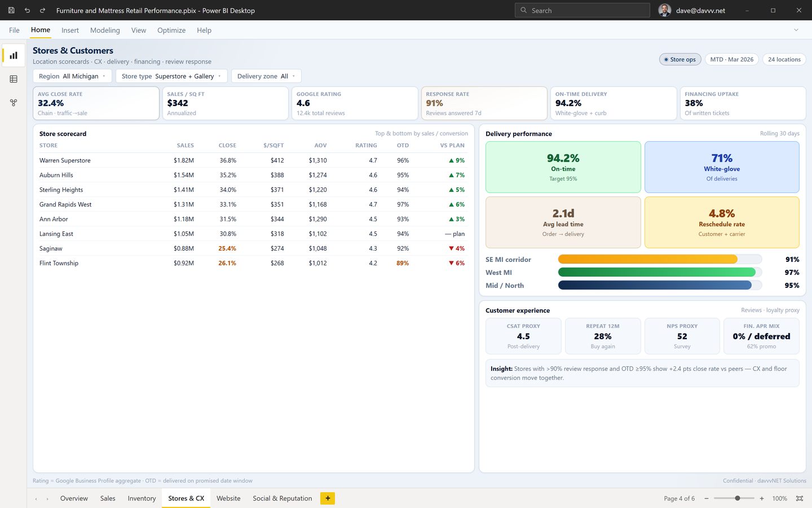Sort scorecard by VS PLAN header
812x508 pixels.
pos(452,146)
